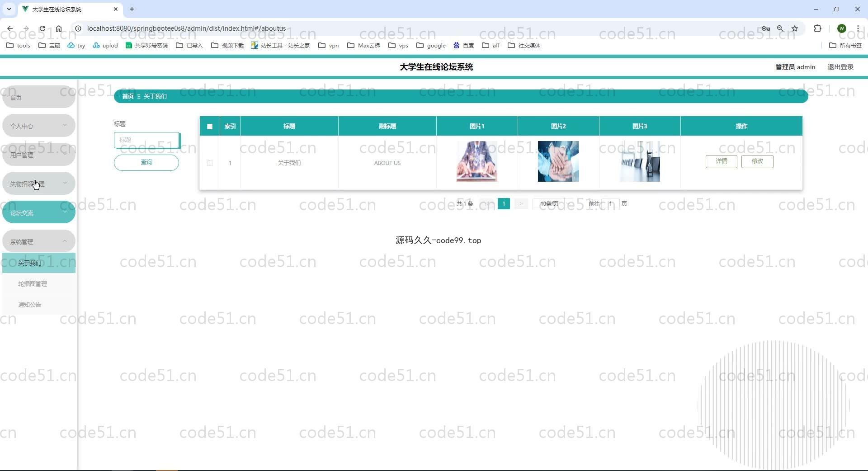Open 10条/页 page size dropdown
The width and height of the screenshot is (868, 471).
[x=553, y=204]
